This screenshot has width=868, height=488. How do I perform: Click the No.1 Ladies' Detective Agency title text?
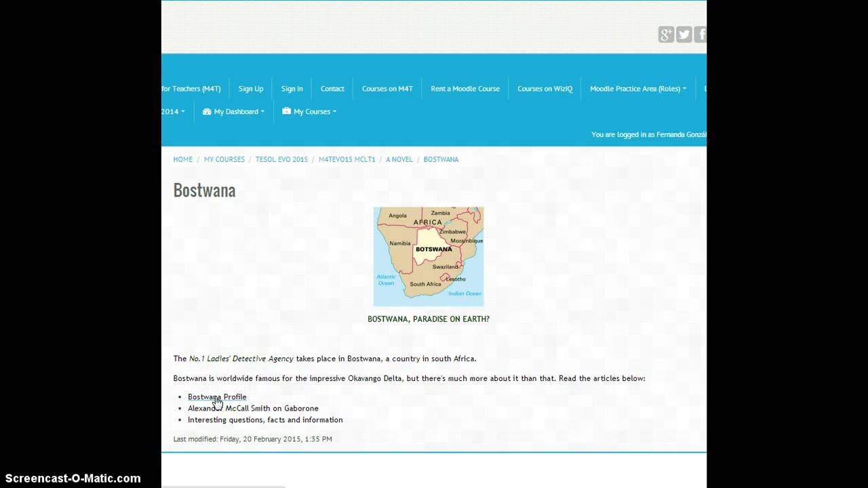coord(241,359)
